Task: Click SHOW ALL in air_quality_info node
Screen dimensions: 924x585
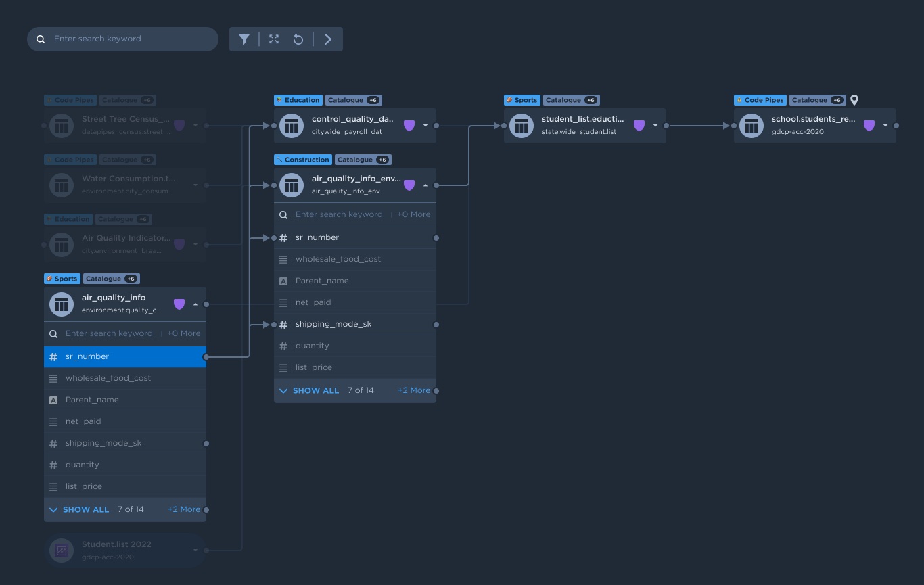Action: coord(86,509)
